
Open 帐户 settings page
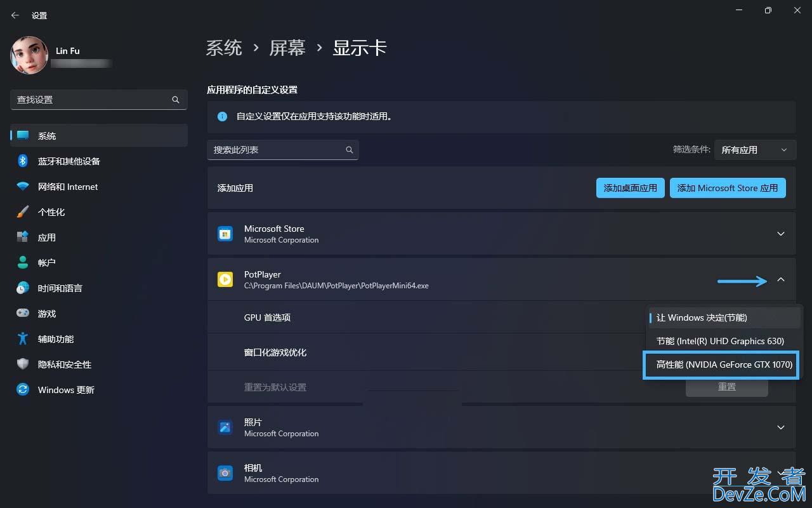pos(99,263)
